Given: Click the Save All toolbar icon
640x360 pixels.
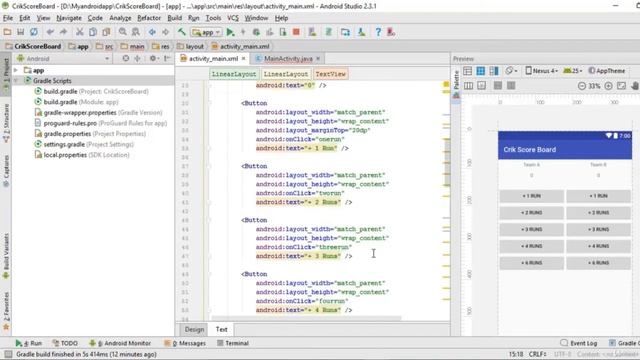Looking at the screenshot, I should [20, 32].
